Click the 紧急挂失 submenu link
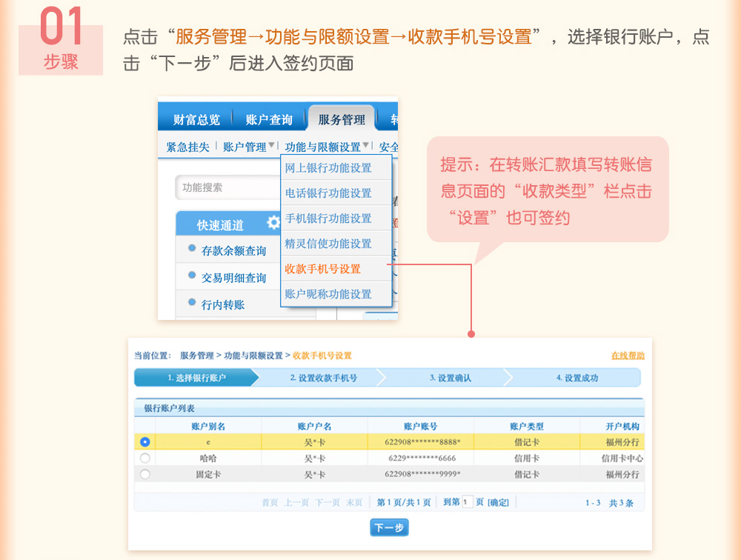 [187, 147]
